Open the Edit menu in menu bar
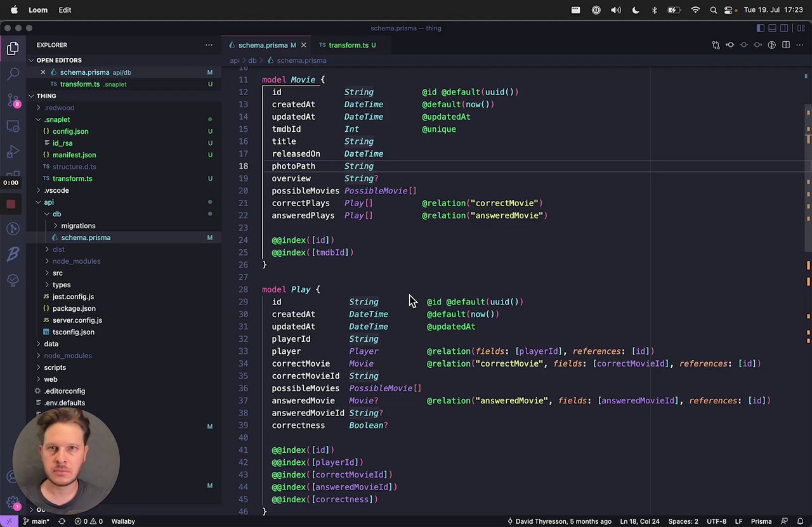812x527 pixels. (65, 10)
